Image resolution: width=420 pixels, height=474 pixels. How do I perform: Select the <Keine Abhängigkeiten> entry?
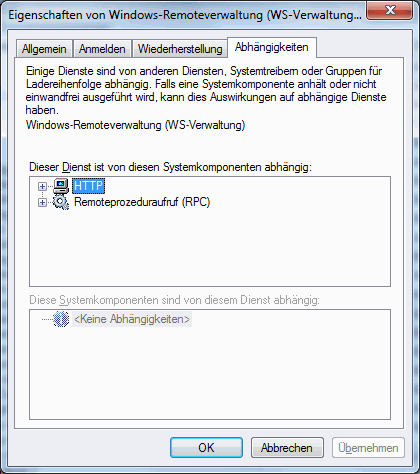coord(132,319)
